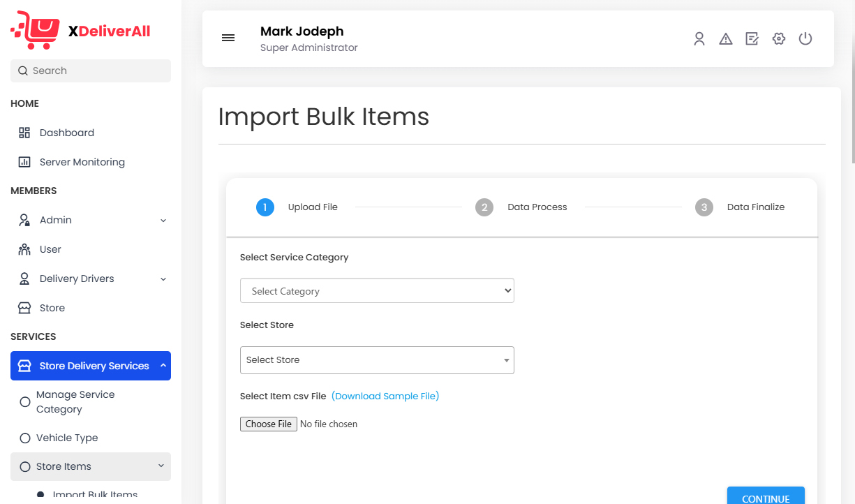This screenshot has height=504, width=855.
Task: Open Server Monitoring in the sidebar
Action: pyautogui.click(x=82, y=162)
